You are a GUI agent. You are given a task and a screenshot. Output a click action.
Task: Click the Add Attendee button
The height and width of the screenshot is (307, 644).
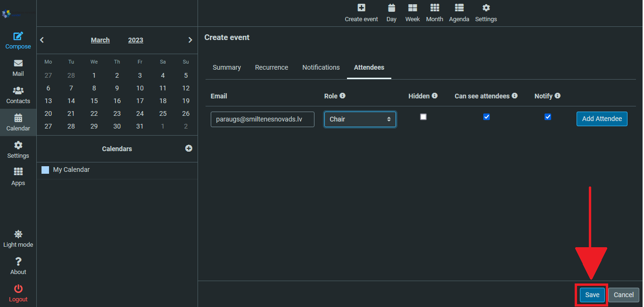tap(602, 119)
